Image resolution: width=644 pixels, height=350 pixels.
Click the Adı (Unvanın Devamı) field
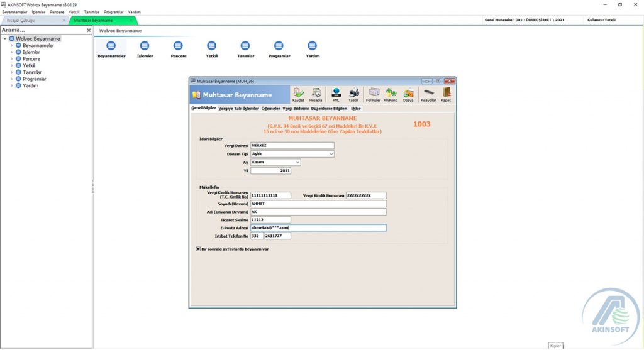(x=318, y=212)
